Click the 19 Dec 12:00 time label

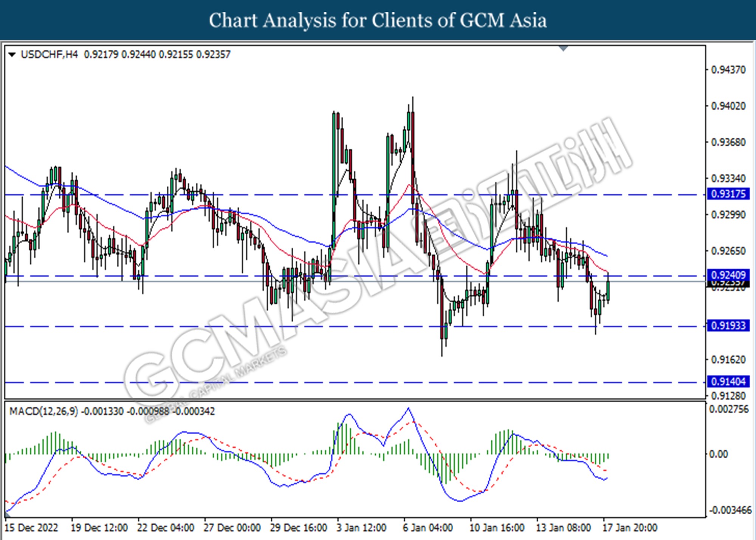tap(99, 528)
